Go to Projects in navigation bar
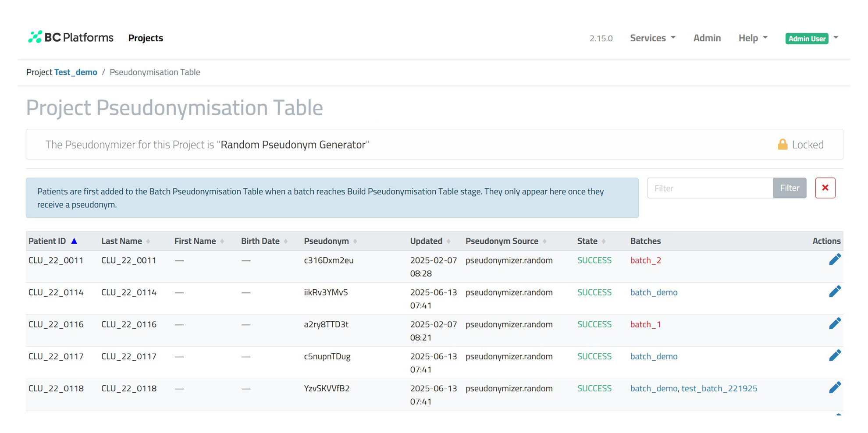Image resolution: width=868 pixels, height=433 pixels. click(x=146, y=38)
